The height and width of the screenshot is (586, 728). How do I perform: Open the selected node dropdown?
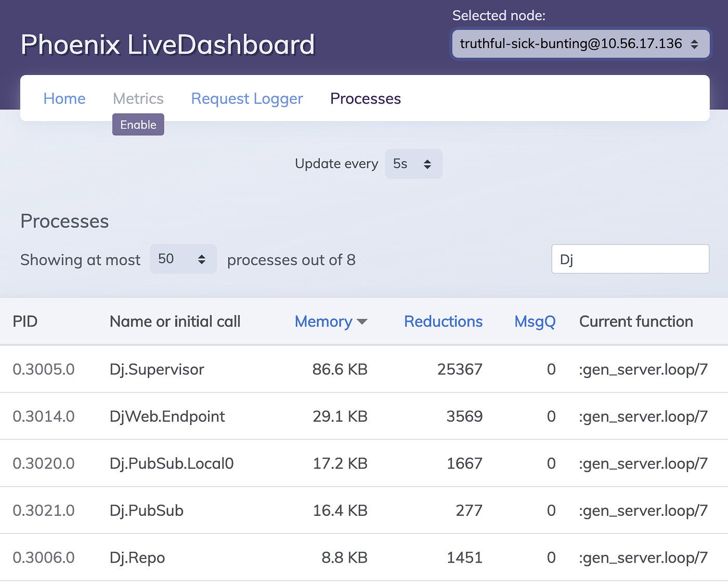click(x=580, y=44)
